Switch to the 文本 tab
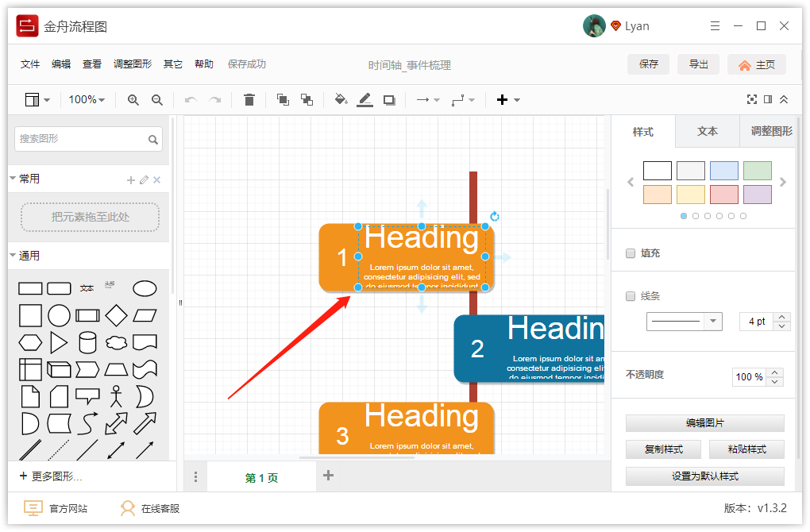810x532 pixels. click(707, 132)
